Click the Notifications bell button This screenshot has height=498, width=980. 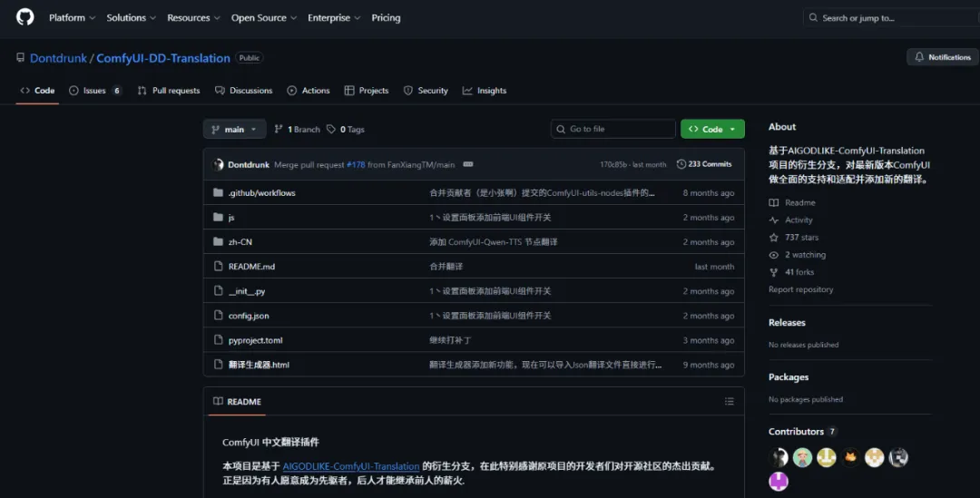point(943,57)
